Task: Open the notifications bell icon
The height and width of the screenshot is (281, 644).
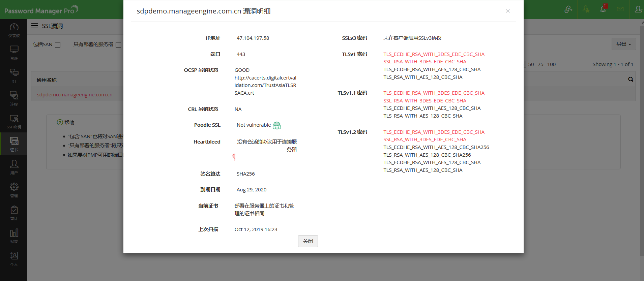Action: [x=603, y=9]
